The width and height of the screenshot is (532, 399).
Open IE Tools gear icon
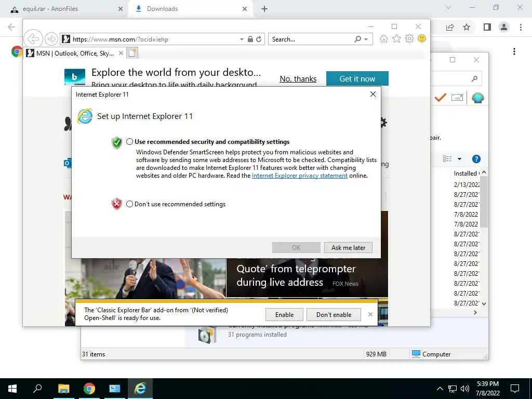point(409,38)
